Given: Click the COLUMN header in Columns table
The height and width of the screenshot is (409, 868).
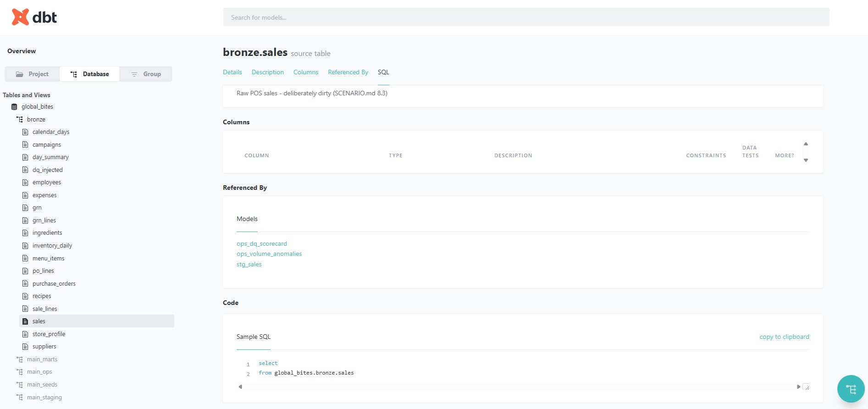Looking at the screenshot, I should (257, 156).
